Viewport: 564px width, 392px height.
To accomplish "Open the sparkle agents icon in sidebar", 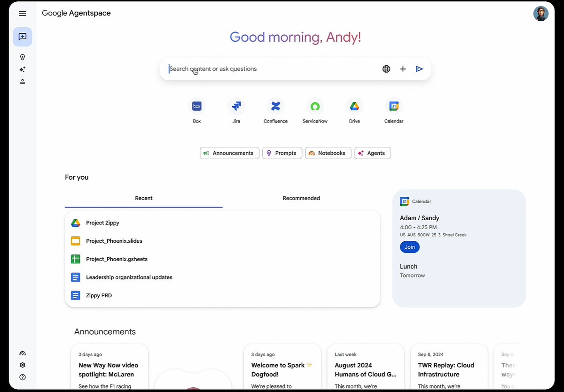I will [x=22, y=69].
